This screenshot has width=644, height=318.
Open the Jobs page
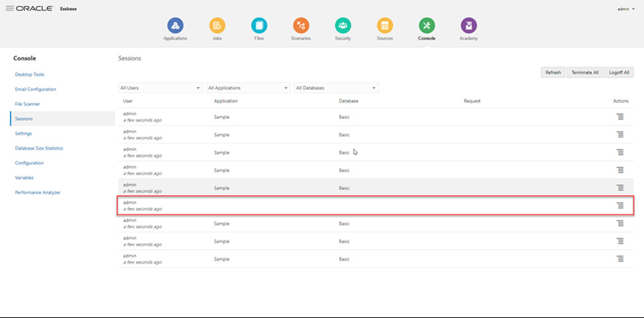tap(217, 30)
